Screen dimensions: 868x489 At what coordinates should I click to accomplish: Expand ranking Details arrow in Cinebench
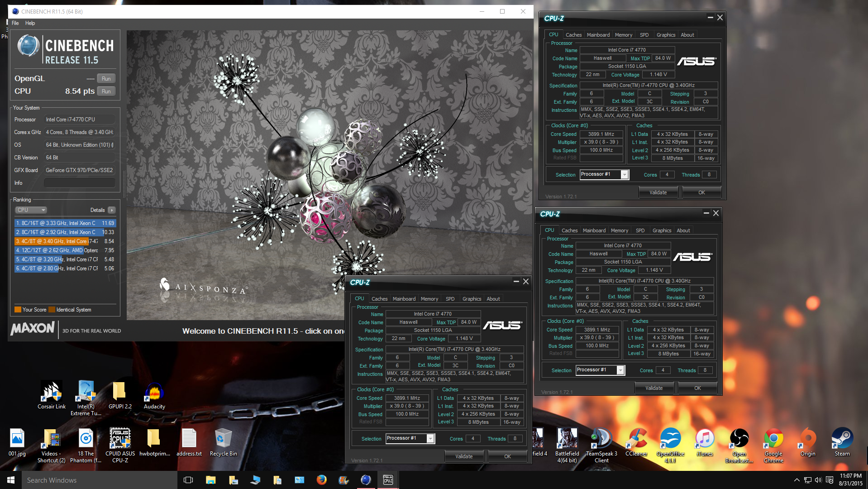coord(112,210)
